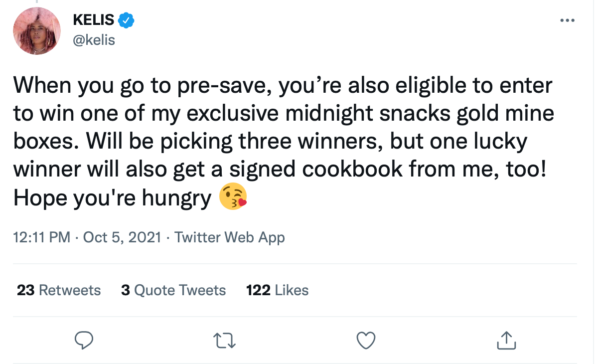Click the 12:11 PM timestamp
The height and width of the screenshot is (364, 595).
pyautogui.click(x=42, y=237)
